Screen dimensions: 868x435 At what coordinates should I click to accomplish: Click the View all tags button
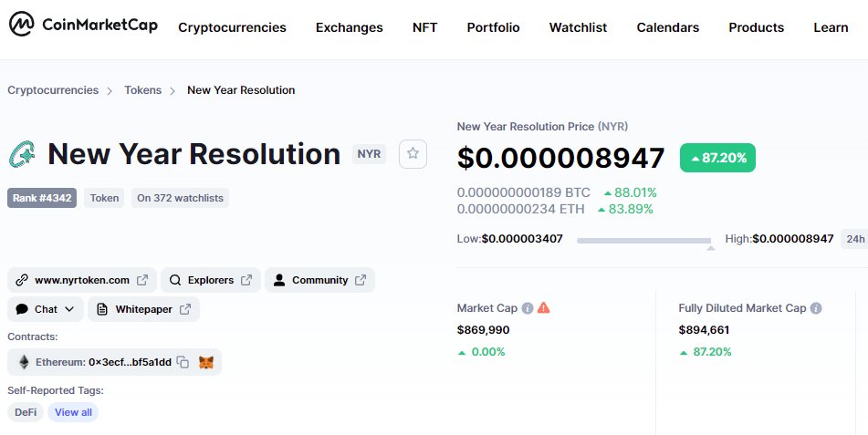pyautogui.click(x=73, y=412)
